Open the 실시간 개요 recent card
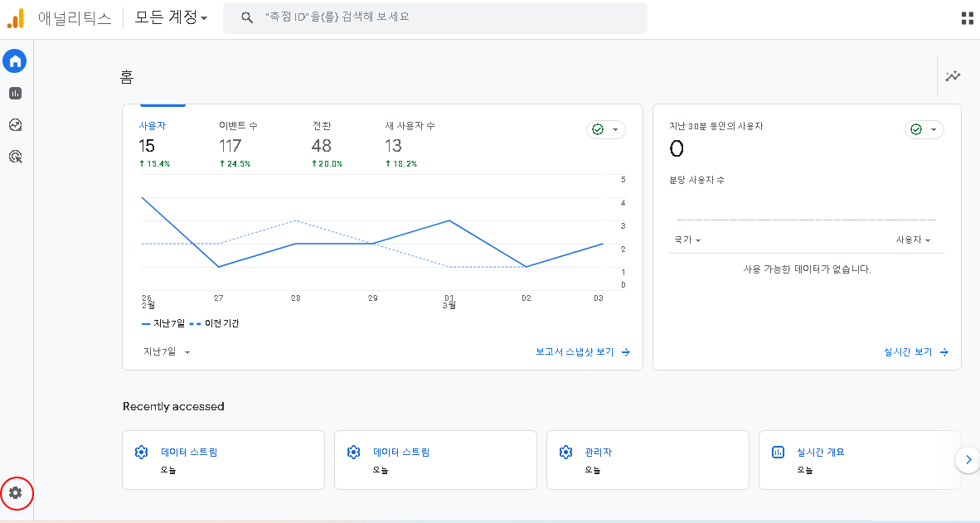Viewport: 980px width, 523px height. (x=860, y=460)
